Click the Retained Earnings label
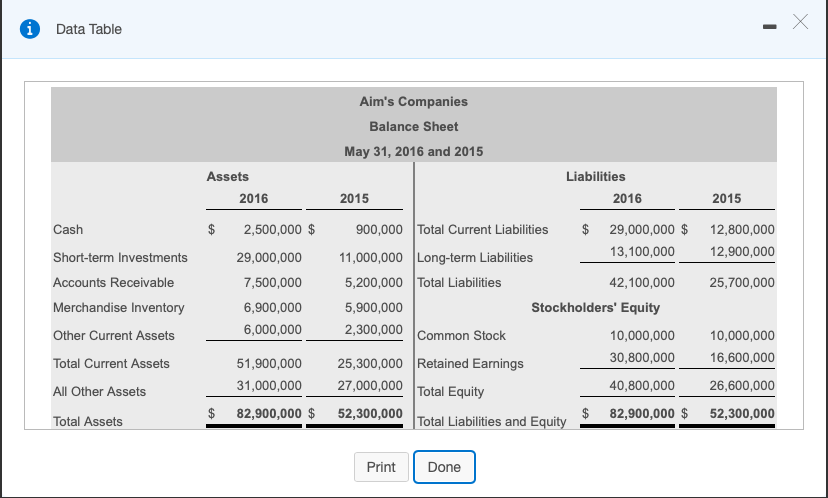This screenshot has width=828, height=498. pos(471,364)
